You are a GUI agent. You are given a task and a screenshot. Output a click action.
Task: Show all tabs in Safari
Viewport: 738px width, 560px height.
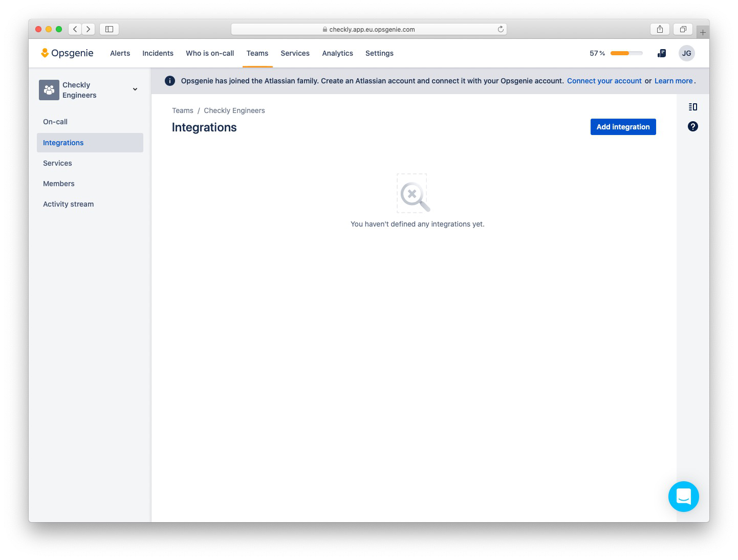[683, 29]
